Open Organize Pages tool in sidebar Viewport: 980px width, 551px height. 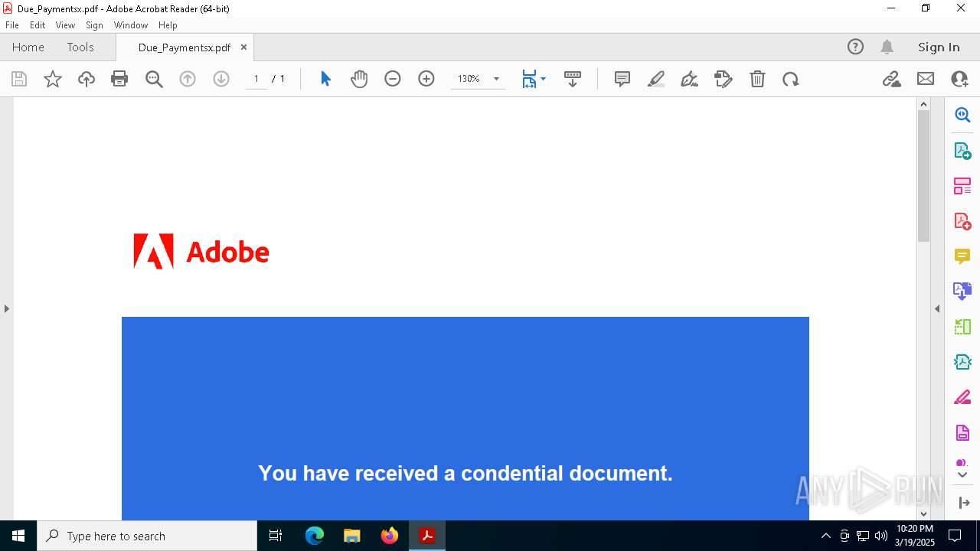962,327
